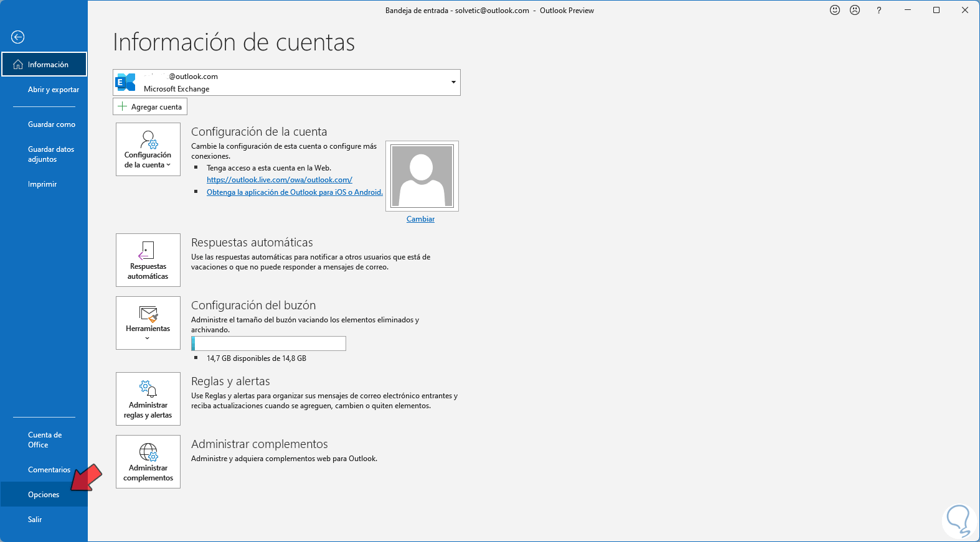Click Administrar reglas y alertas button
The height and width of the screenshot is (542, 980).
coord(148,399)
